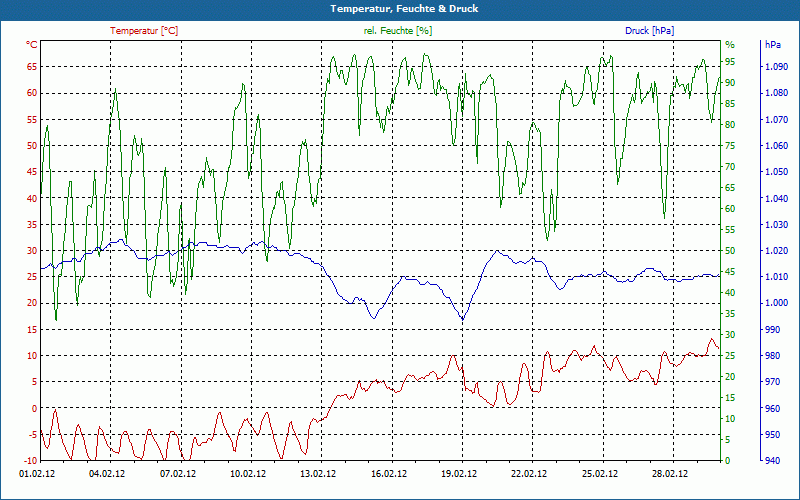Click red temperature axis value 30
Viewport: 800px width, 500px height.
32,251
